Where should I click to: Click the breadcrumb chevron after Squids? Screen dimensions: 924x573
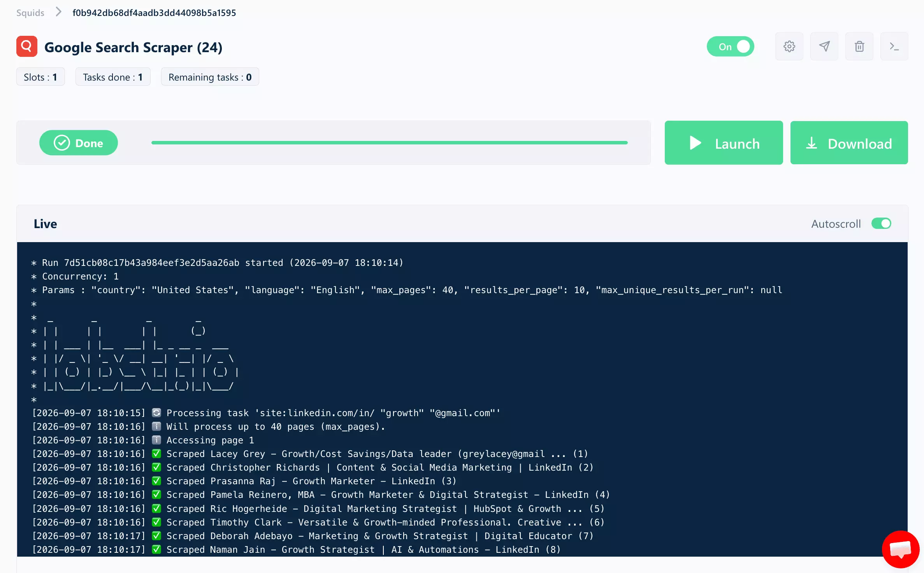pos(58,12)
